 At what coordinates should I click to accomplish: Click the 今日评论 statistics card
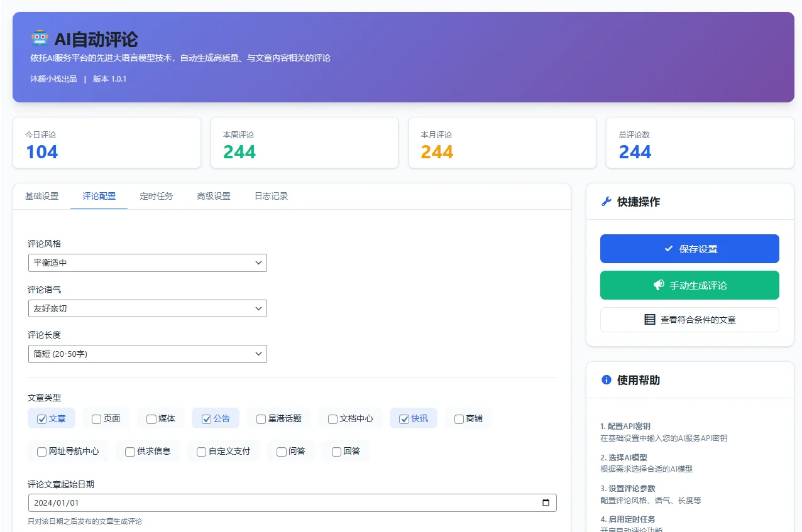pos(107,143)
